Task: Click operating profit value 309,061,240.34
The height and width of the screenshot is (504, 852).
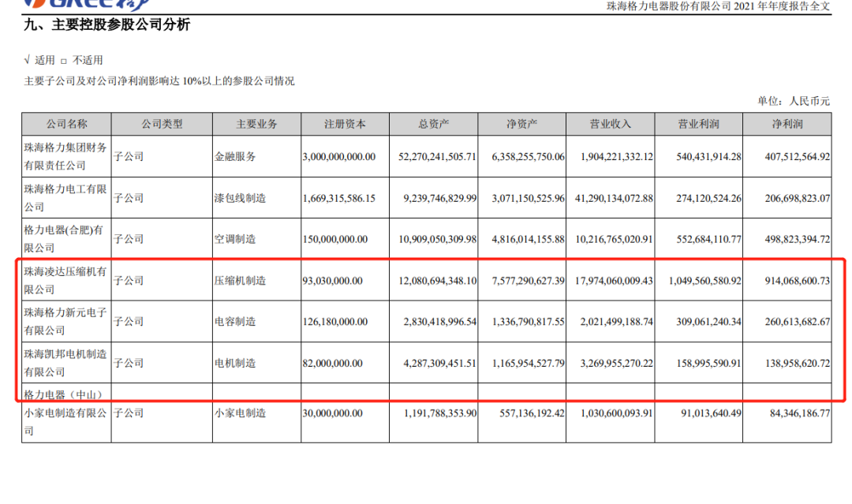Action: (708, 322)
